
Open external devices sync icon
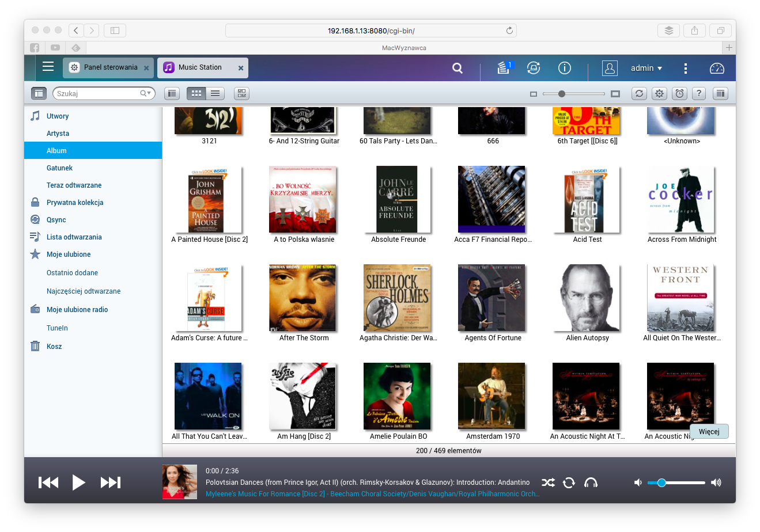[x=534, y=68]
